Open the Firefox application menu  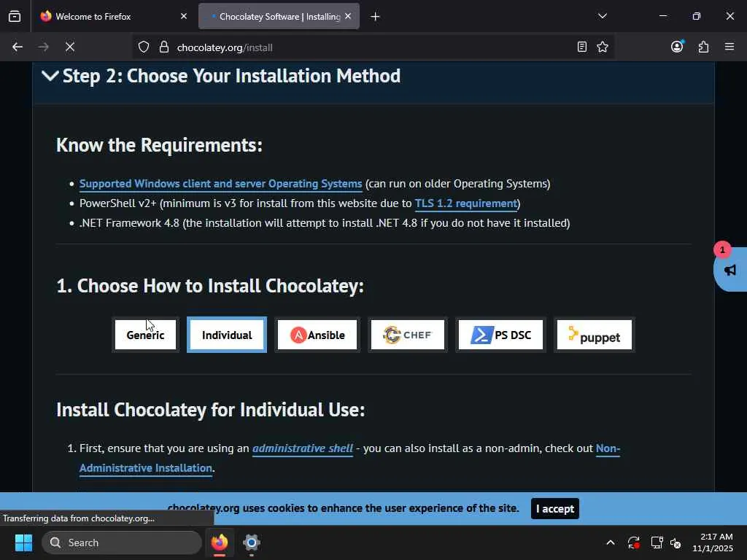click(x=729, y=47)
